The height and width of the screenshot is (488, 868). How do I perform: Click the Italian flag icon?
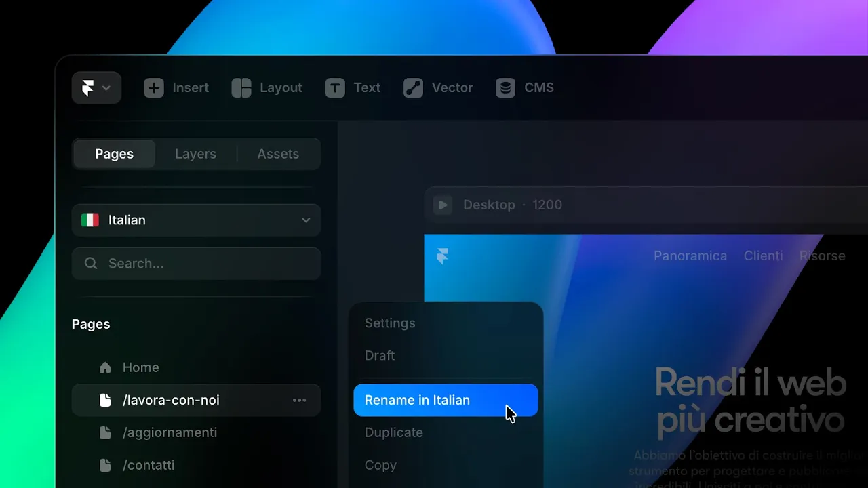tap(90, 220)
